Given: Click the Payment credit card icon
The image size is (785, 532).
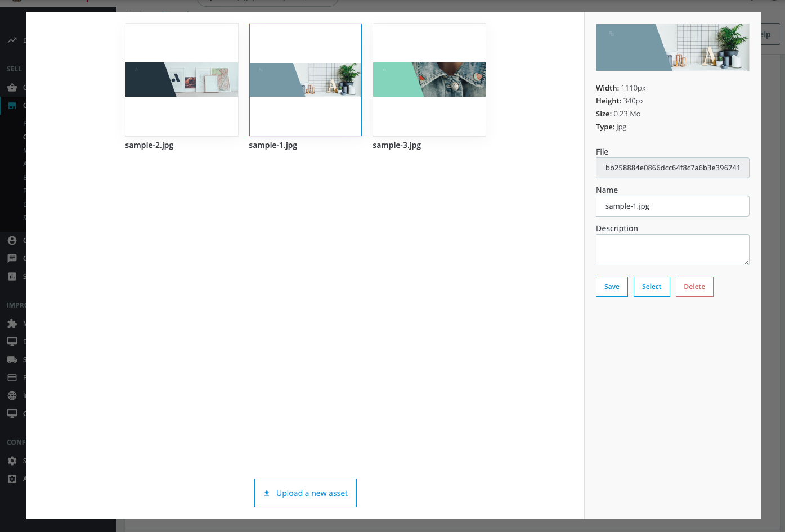Looking at the screenshot, I should click(12, 378).
